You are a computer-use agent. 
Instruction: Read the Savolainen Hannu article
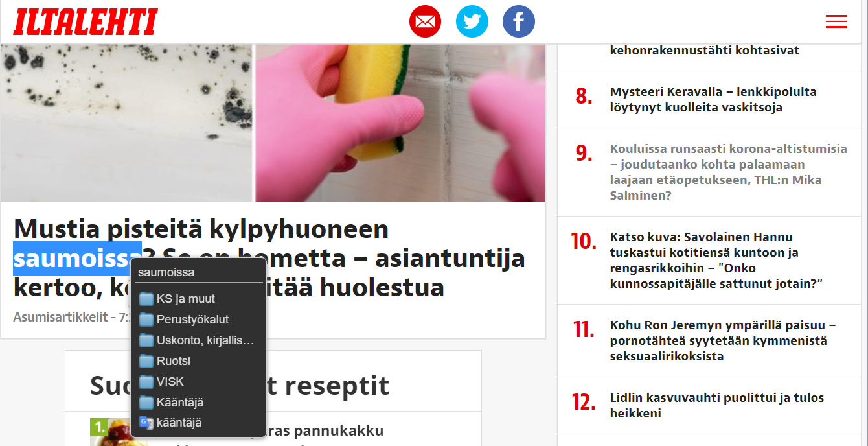(716, 260)
